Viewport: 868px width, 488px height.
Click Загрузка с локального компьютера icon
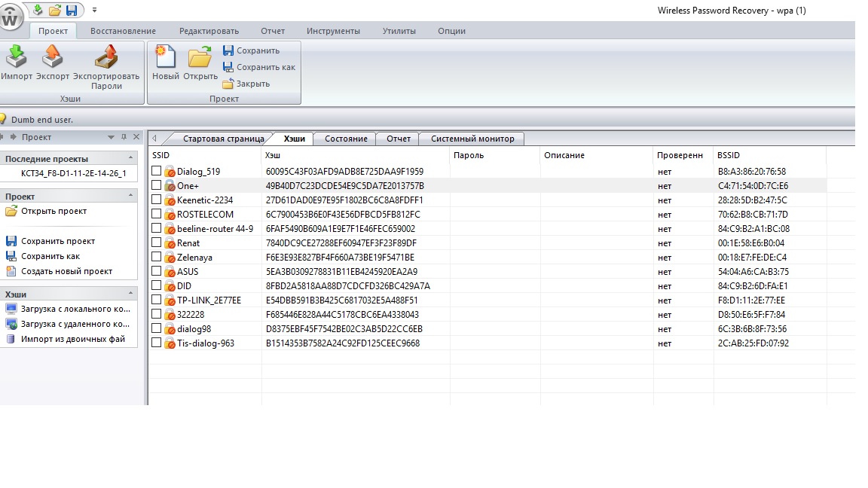pyautogui.click(x=11, y=310)
